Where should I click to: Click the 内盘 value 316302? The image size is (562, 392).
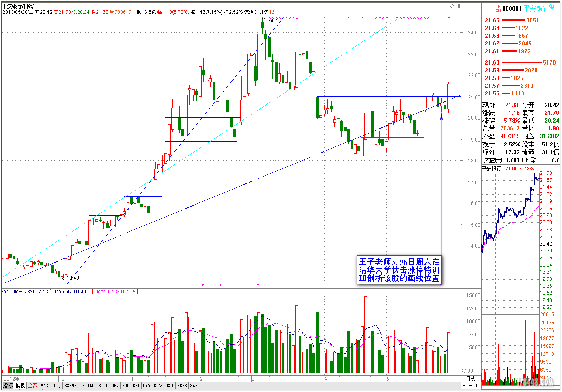tap(549, 136)
